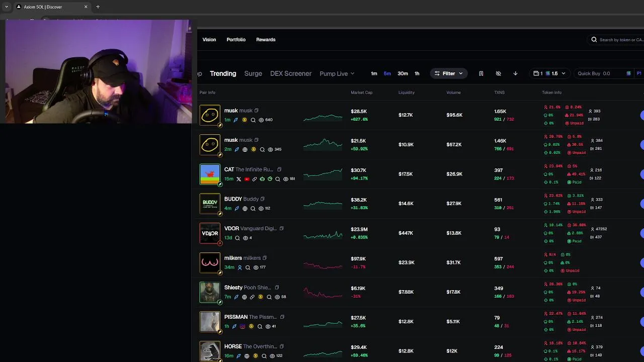644x362 pixels.
Task: Open Chrome tab search chevron
Action: coord(7,7)
